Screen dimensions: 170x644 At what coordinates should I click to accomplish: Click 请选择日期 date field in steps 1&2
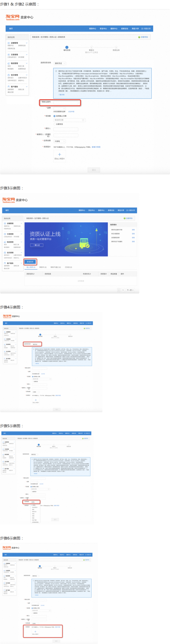pyautogui.click(x=70, y=120)
